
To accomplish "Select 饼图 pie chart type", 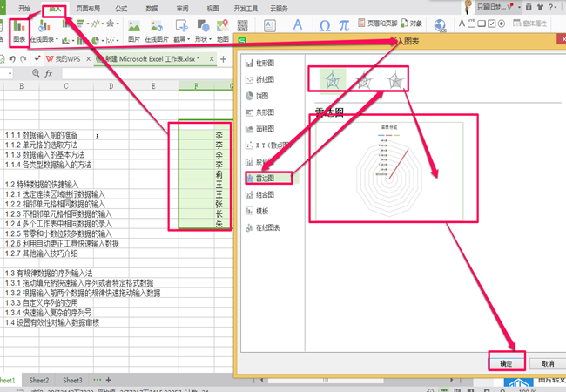I will [x=257, y=96].
